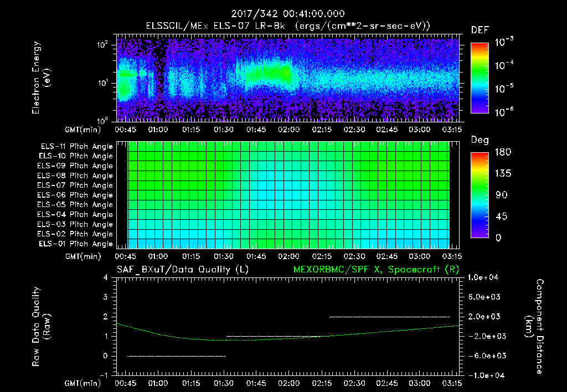The width and height of the screenshot is (567, 392).
Task: Click the 180 label on Deg color bar
Action: (503, 152)
